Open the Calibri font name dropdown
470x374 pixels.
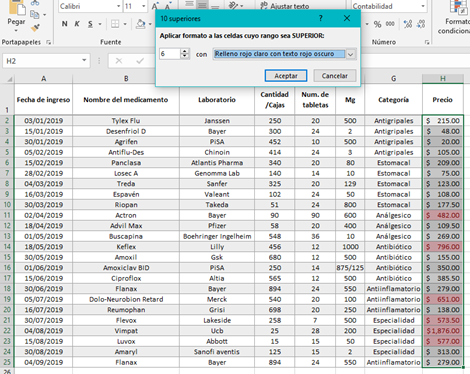[118, 6]
